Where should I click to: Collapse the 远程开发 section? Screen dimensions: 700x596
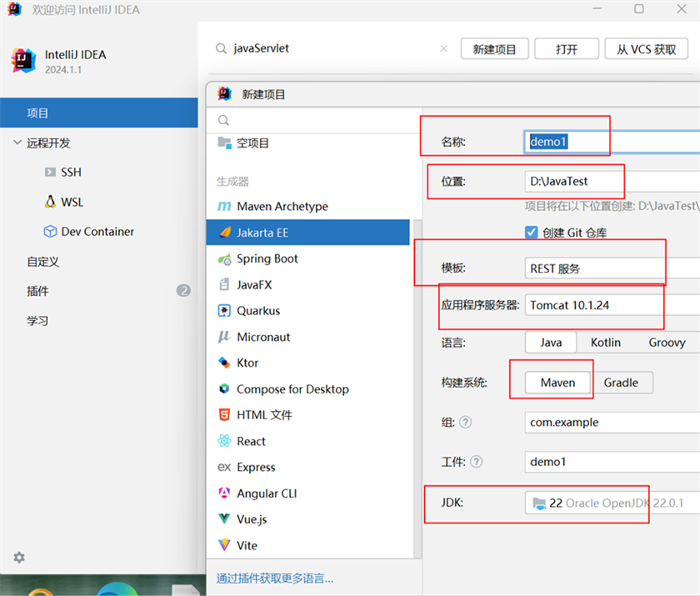point(17,143)
